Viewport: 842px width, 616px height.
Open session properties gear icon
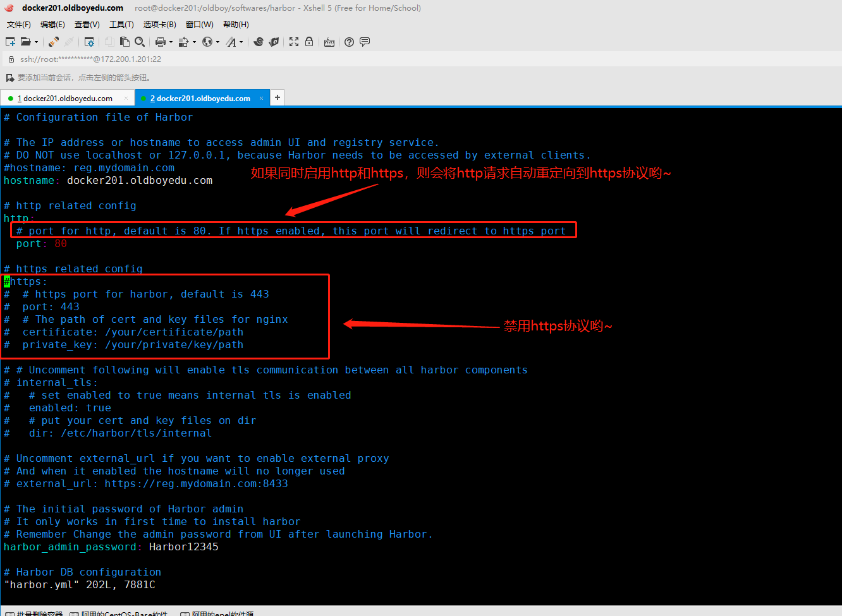[89, 42]
